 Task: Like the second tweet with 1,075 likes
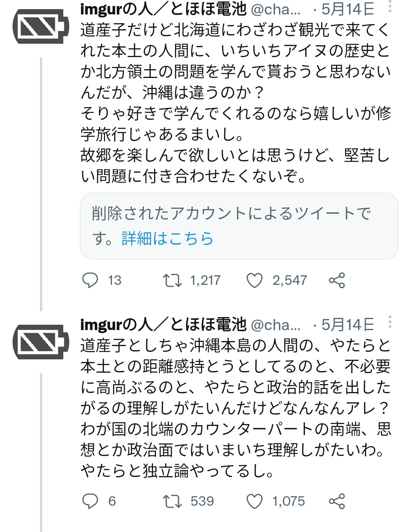coord(255,501)
